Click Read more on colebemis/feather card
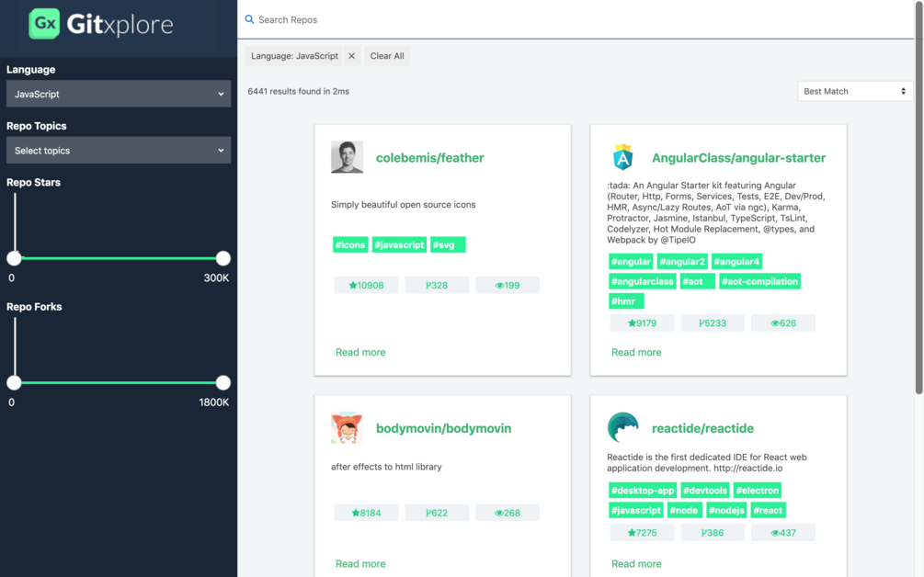924x577 pixels. [x=360, y=352]
